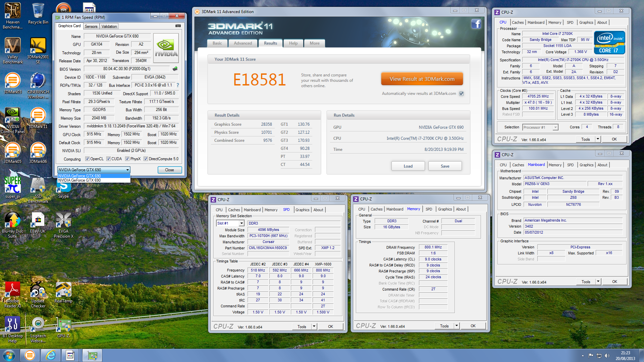Click GPU-Z camera screenshot icon
The width and height of the screenshot is (644, 362).
[x=178, y=26]
